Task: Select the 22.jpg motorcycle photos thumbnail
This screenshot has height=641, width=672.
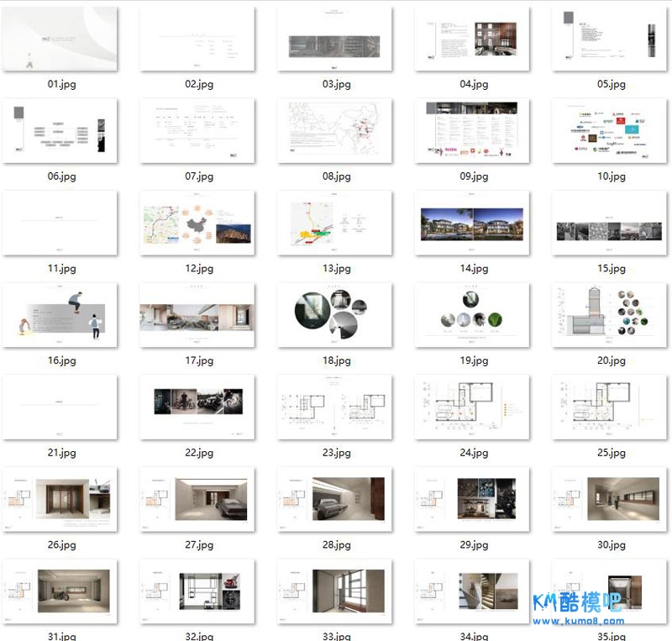Action: [197, 407]
